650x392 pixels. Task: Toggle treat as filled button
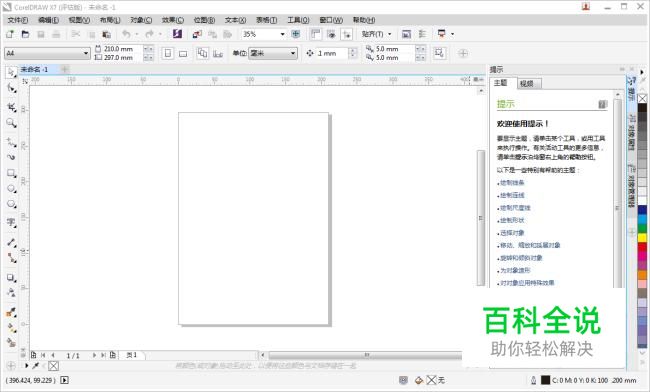pos(439,53)
